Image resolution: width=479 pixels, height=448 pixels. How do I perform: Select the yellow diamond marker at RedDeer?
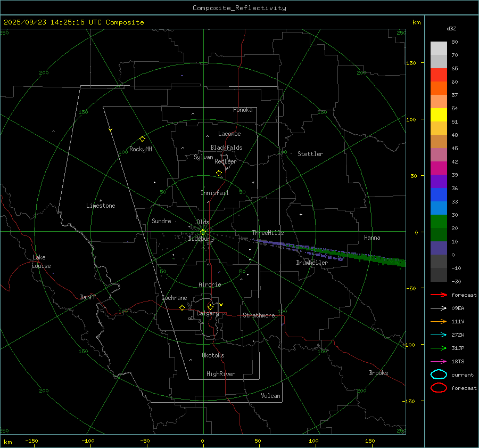pyautogui.click(x=219, y=173)
